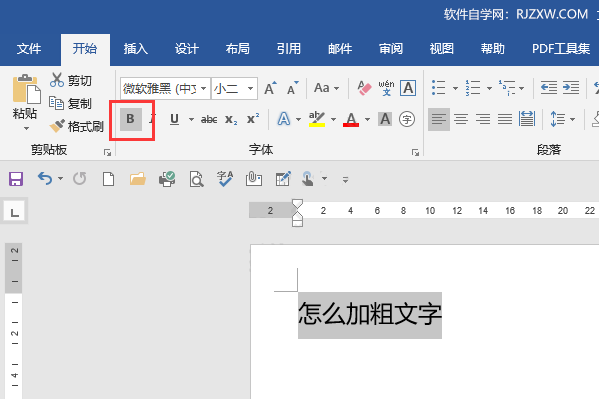Switch to the 视图 View tab
Viewport: 599px width, 399px height.
[442, 49]
